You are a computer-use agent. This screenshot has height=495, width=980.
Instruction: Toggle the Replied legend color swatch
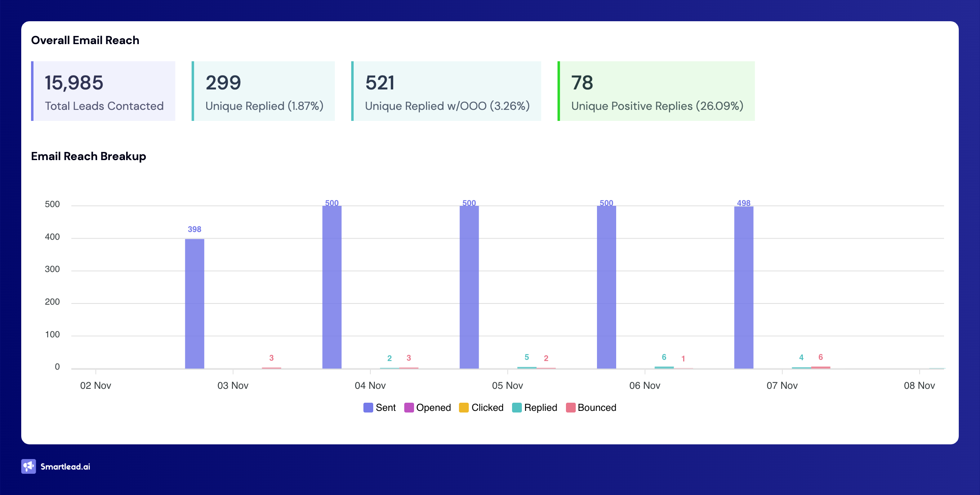pyautogui.click(x=517, y=408)
